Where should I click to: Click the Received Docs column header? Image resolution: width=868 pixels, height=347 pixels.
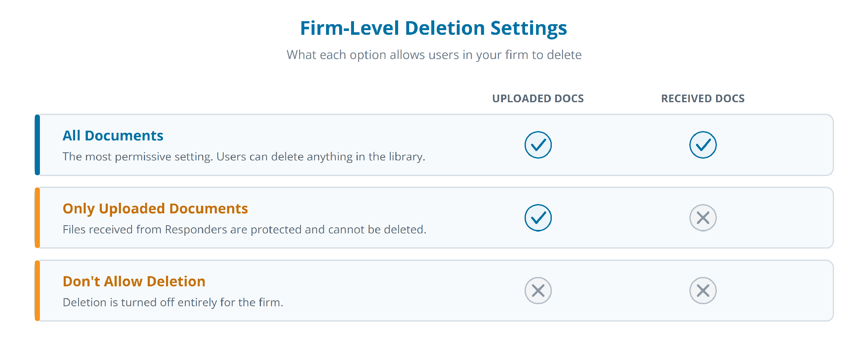[x=703, y=98]
